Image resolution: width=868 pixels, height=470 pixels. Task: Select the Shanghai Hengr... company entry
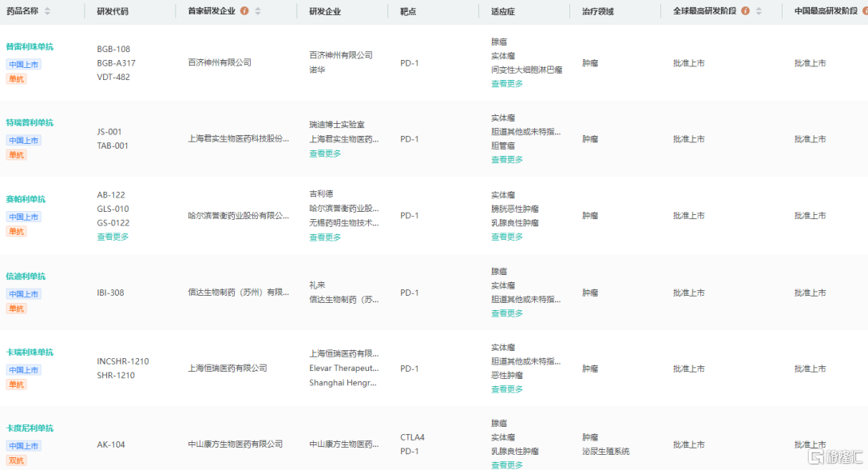click(343, 383)
